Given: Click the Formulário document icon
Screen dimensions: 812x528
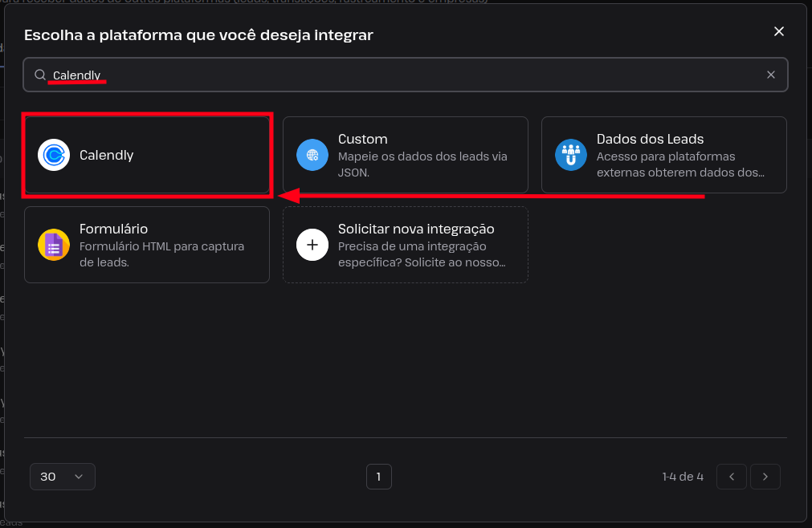Looking at the screenshot, I should point(54,245).
